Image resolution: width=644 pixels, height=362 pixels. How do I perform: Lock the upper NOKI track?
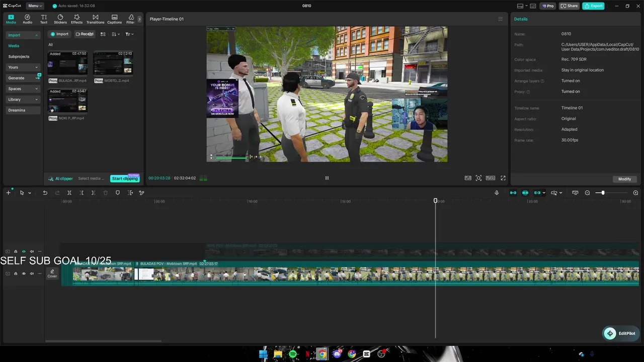point(16,251)
